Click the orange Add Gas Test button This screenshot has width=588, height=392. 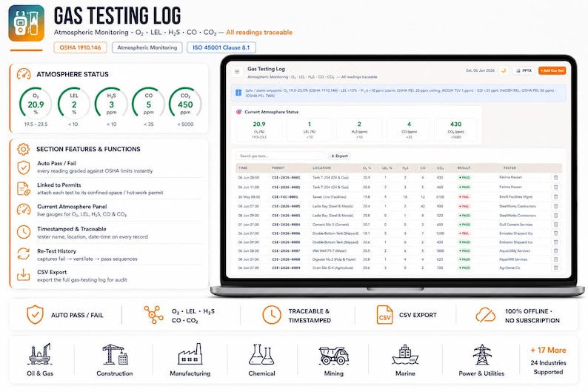(x=552, y=70)
